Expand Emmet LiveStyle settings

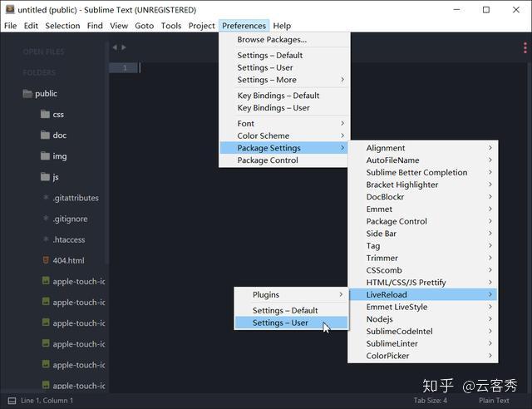[x=423, y=307]
